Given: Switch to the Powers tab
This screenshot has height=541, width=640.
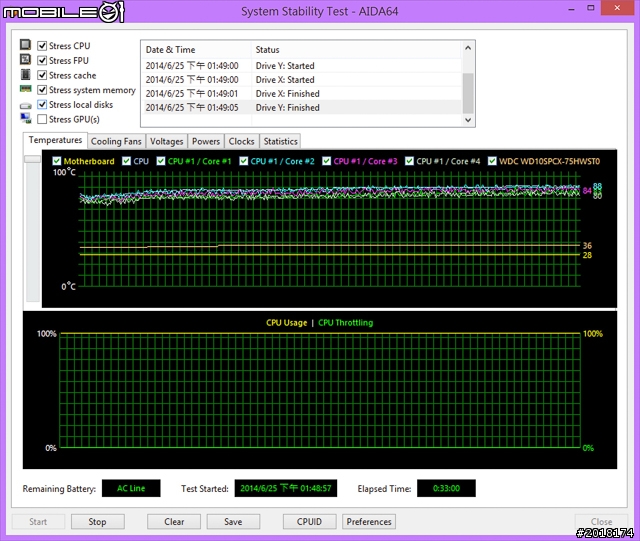Looking at the screenshot, I should (x=206, y=141).
